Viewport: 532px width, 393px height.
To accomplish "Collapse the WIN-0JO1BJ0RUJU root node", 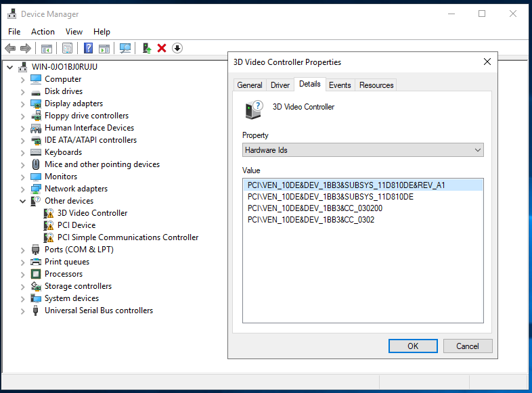I will coord(10,67).
